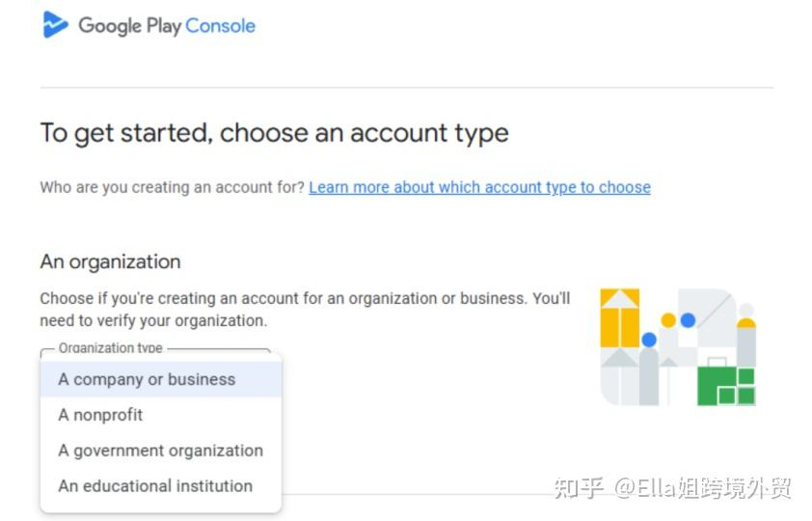Screen dimensions: 812x521
Task: Click the "An organization" section heading
Action: click(x=110, y=261)
